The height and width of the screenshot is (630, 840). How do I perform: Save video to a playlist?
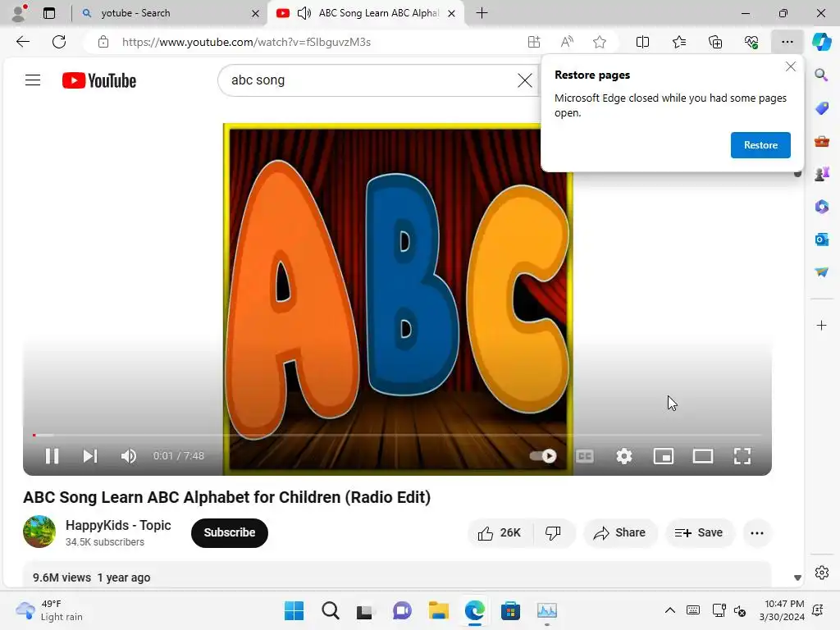699,532
